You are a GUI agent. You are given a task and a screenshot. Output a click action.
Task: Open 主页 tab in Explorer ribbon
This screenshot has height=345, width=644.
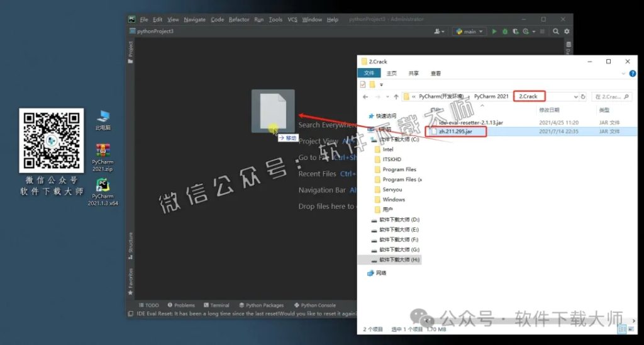tap(392, 73)
